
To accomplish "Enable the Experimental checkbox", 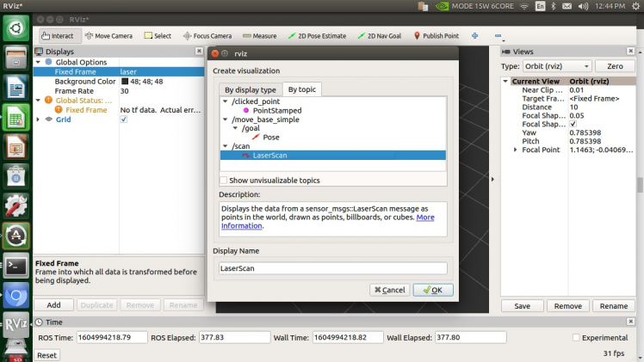I will click(x=576, y=337).
